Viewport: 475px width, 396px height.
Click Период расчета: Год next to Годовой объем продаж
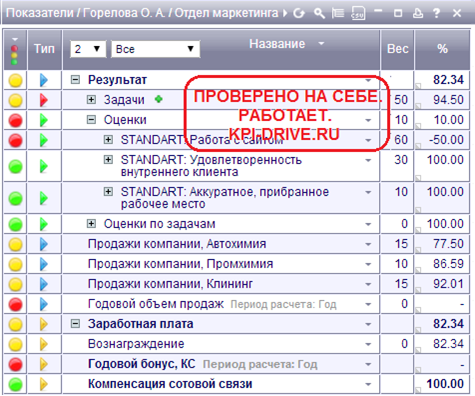(284, 304)
